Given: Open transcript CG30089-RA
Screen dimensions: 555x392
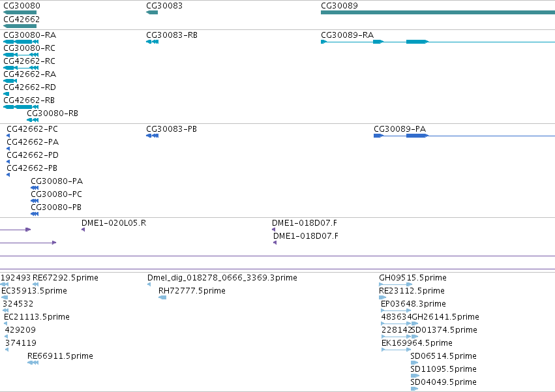Looking at the screenshot, I should [x=347, y=35].
